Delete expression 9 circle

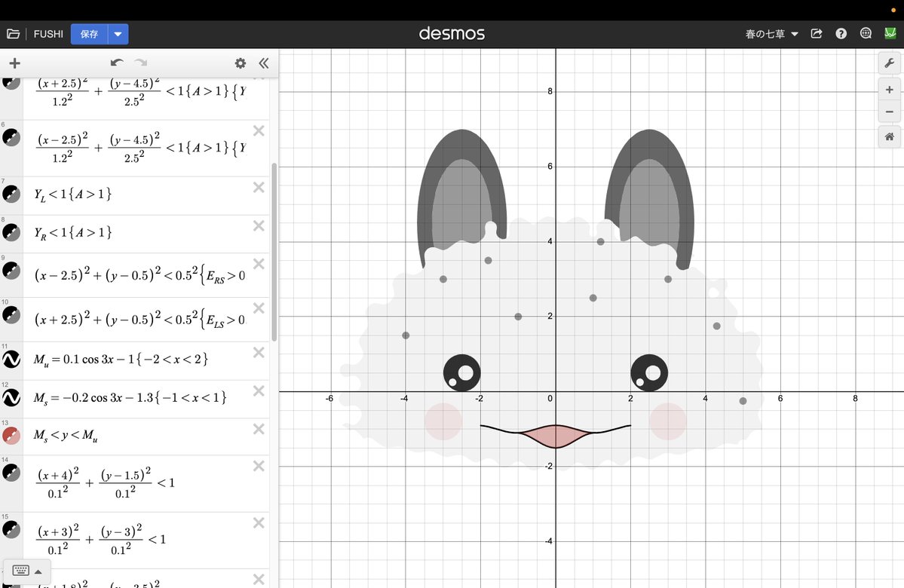pos(259,264)
